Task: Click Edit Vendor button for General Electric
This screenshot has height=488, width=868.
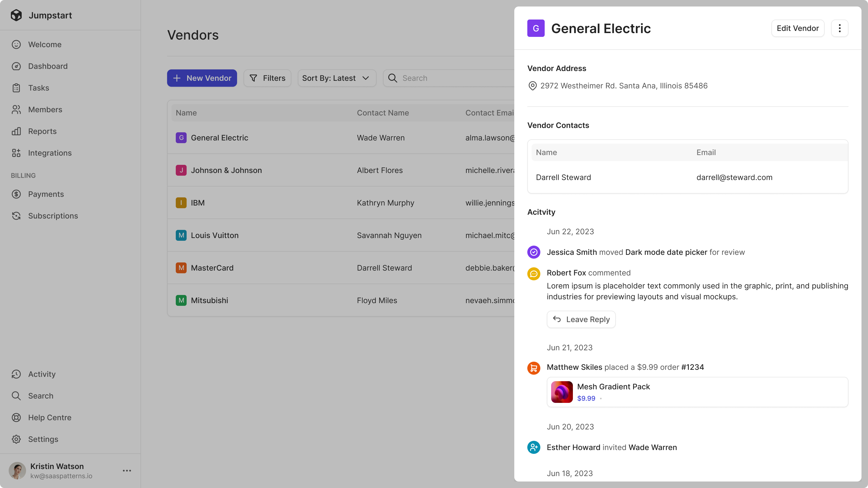Action: point(798,28)
